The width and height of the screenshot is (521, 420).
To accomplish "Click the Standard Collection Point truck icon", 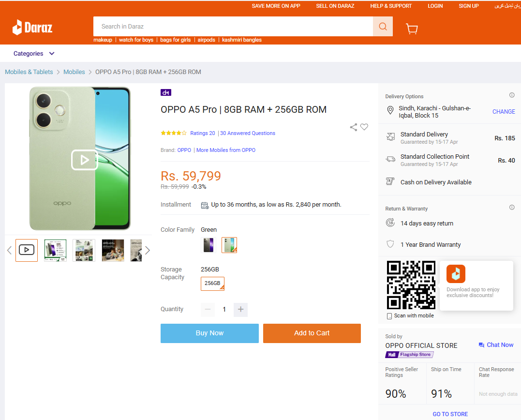I will pos(390,159).
